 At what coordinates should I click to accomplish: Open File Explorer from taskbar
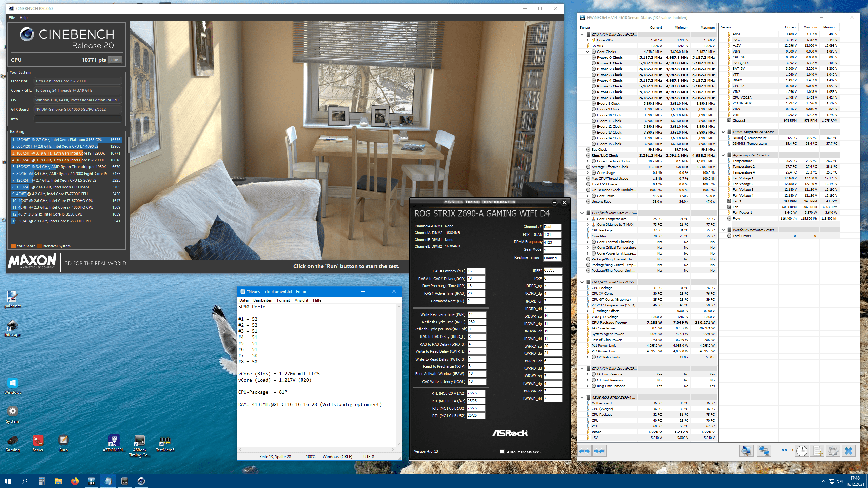click(58, 481)
